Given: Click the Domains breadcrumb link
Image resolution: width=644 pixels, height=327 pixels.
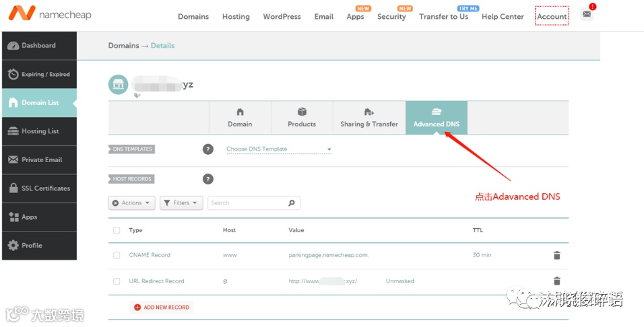Looking at the screenshot, I should click(x=124, y=46).
